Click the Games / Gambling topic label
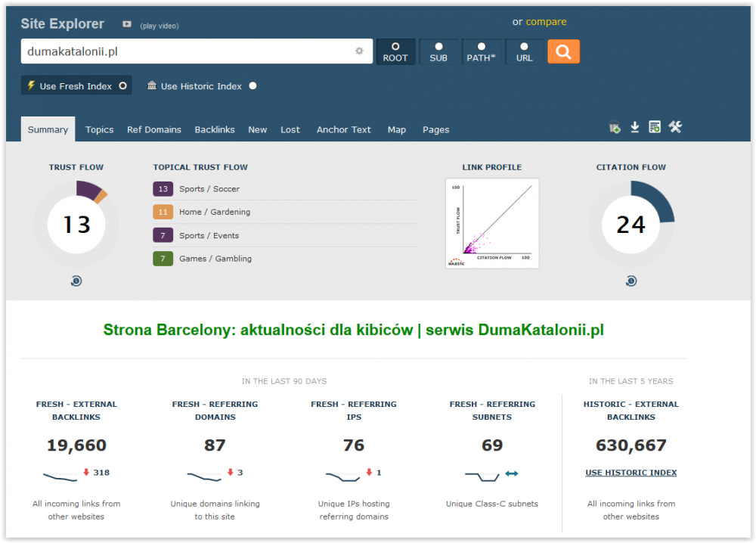 (x=215, y=259)
